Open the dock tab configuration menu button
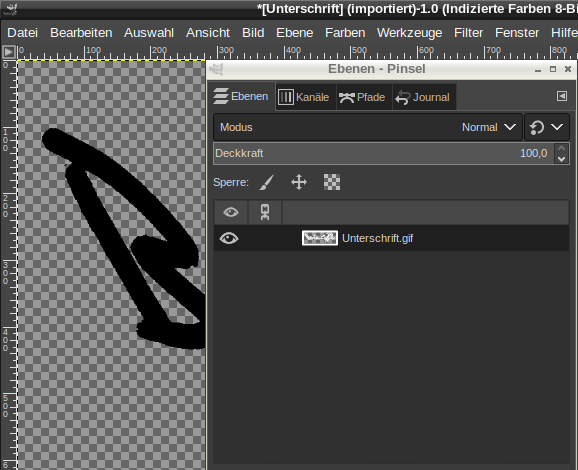 [x=562, y=96]
